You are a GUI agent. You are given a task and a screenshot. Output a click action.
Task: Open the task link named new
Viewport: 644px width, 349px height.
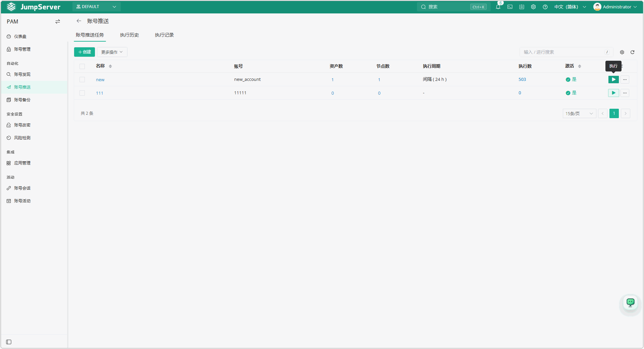[100, 80]
